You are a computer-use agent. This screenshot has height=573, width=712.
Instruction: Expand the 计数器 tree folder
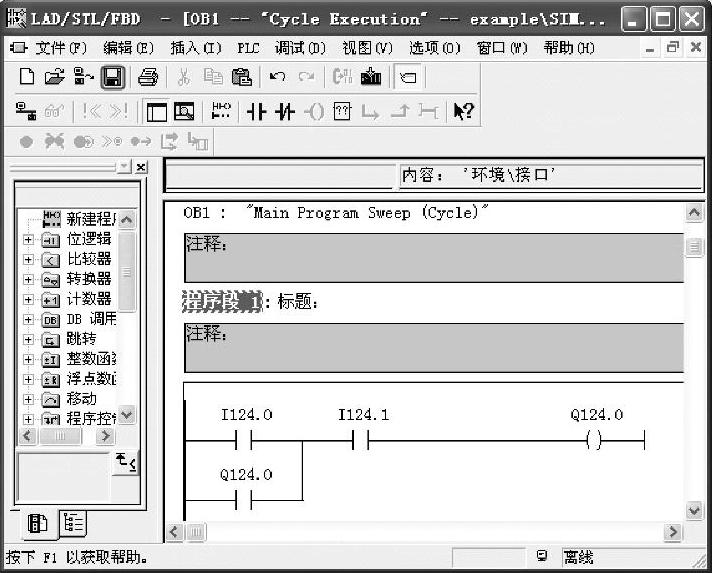click(28, 299)
